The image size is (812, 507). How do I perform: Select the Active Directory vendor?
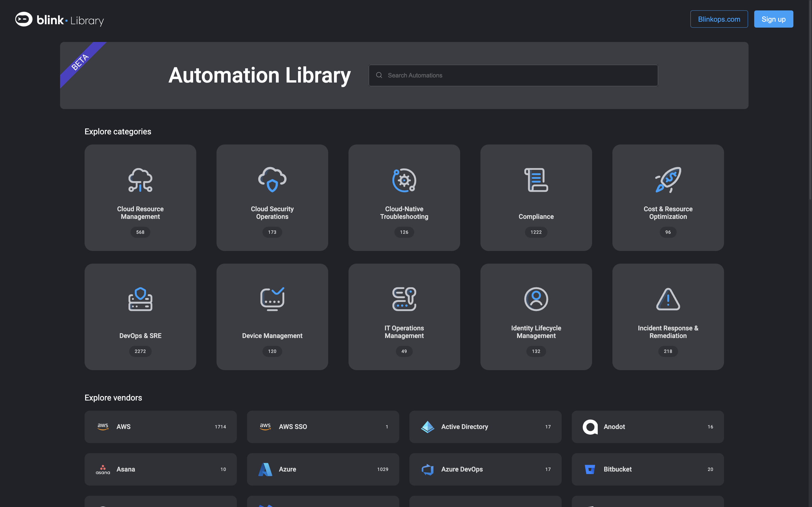485,426
